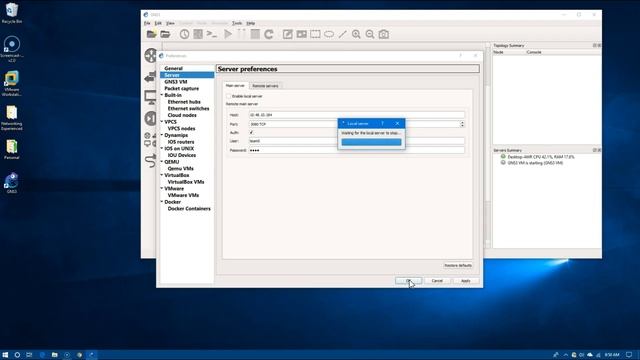640x360 pixels.
Task: Switch to the Remote servers tab
Action: (265, 86)
